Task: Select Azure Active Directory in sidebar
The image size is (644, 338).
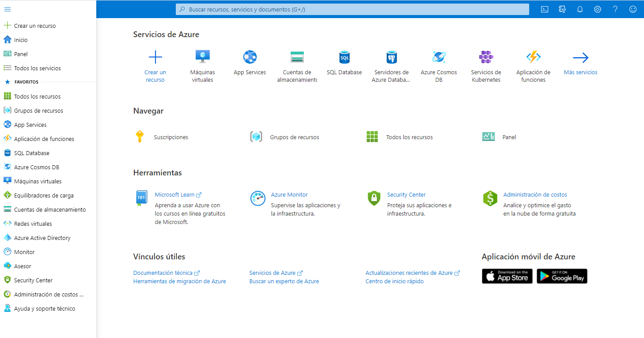Action: click(42, 238)
